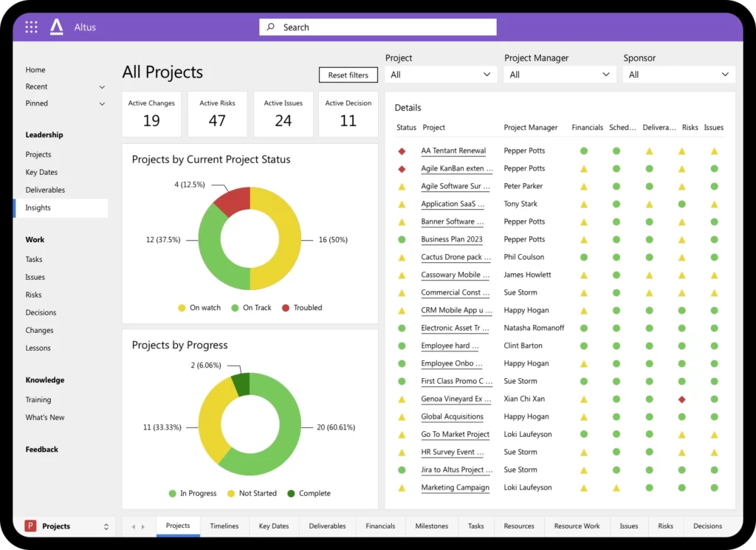Click the Reset filters button
Image resolution: width=756 pixels, height=550 pixels.
click(x=348, y=75)
